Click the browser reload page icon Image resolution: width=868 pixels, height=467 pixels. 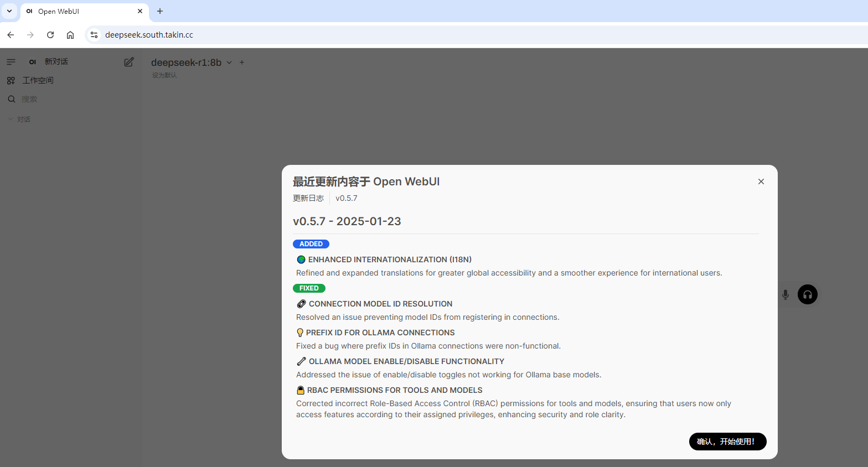(x=50, y=35)
